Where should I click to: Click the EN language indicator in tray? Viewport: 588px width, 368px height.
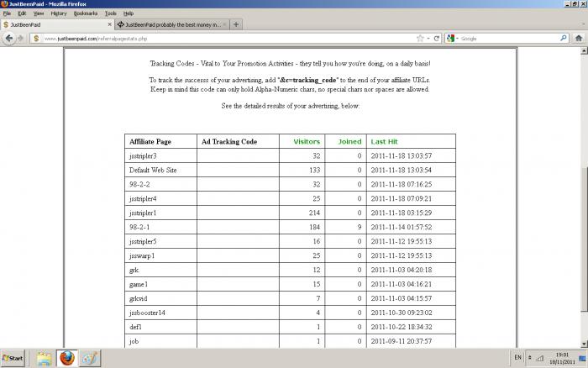[x=517, y=359]
